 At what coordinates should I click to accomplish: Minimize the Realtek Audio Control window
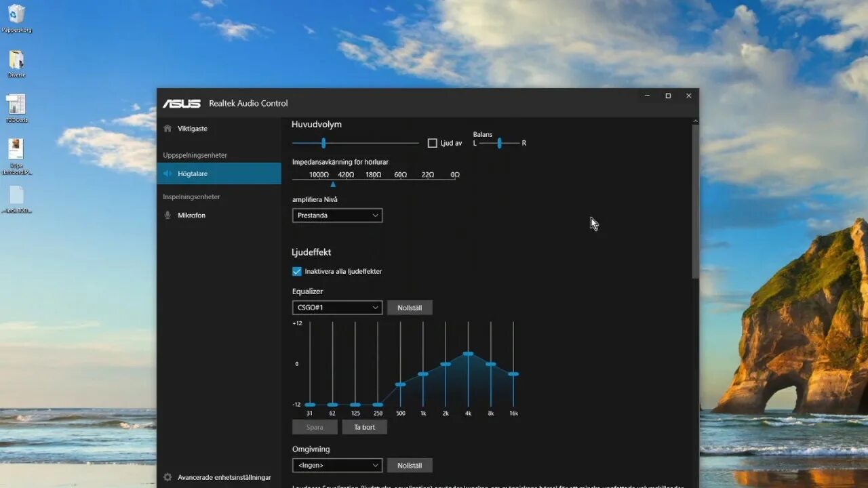pos(648,96)
